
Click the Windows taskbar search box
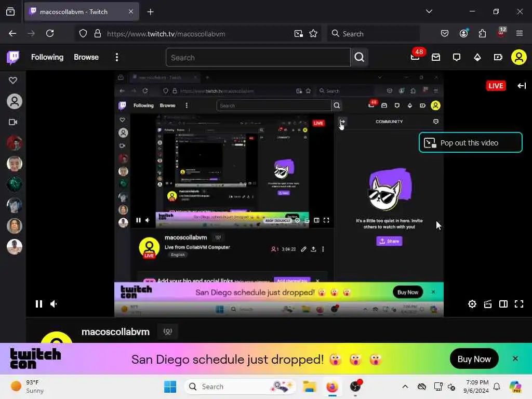[240, 387]
